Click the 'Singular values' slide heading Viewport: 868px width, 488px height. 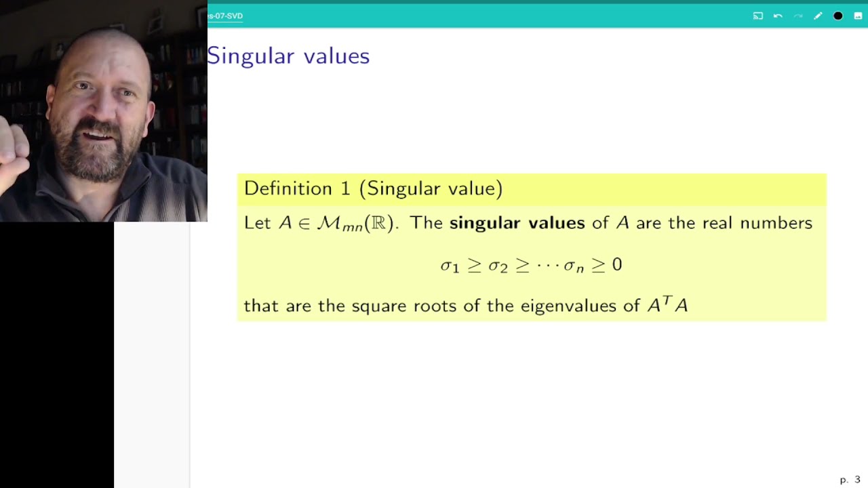pos(288,56)
